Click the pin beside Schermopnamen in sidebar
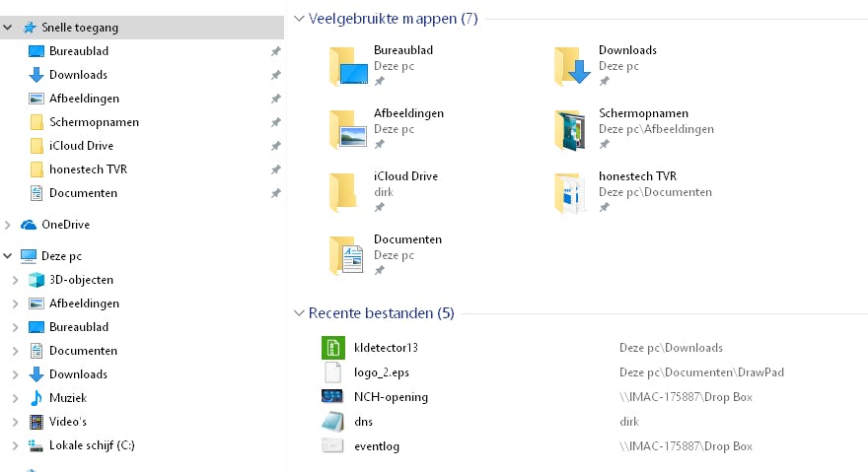Image resolution: width=868 pixels, height=472 pixels. coord(276,122)
